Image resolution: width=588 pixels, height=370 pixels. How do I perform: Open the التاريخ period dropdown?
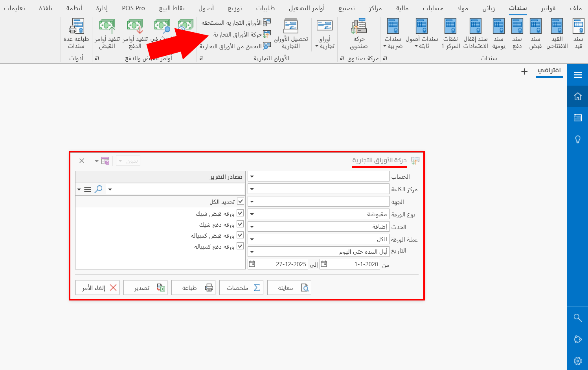(x=252, y=251)
